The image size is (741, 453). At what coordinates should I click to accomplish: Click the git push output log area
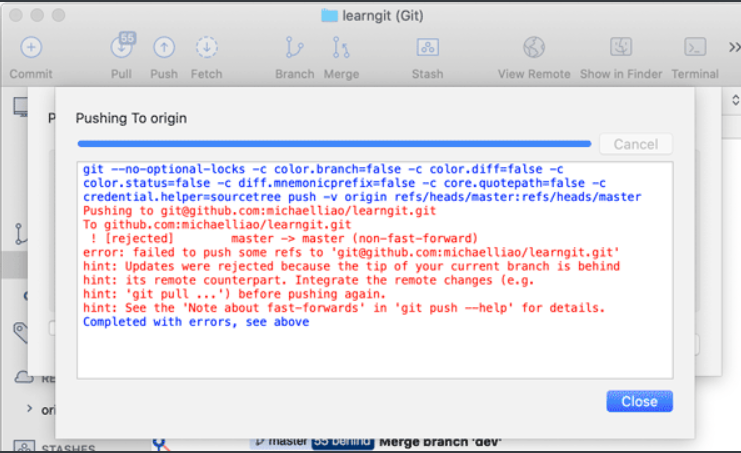point(375,270)
